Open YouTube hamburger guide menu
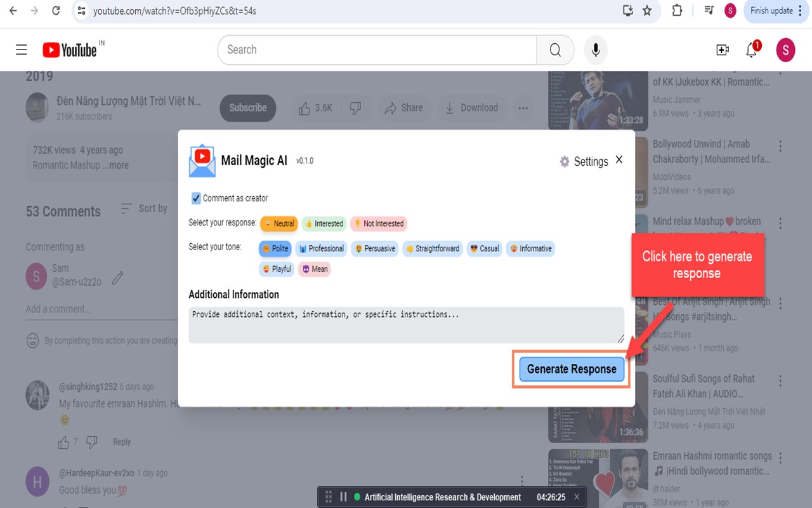The height and width of the screenshot is (508, 812). (x=22, y=50)
